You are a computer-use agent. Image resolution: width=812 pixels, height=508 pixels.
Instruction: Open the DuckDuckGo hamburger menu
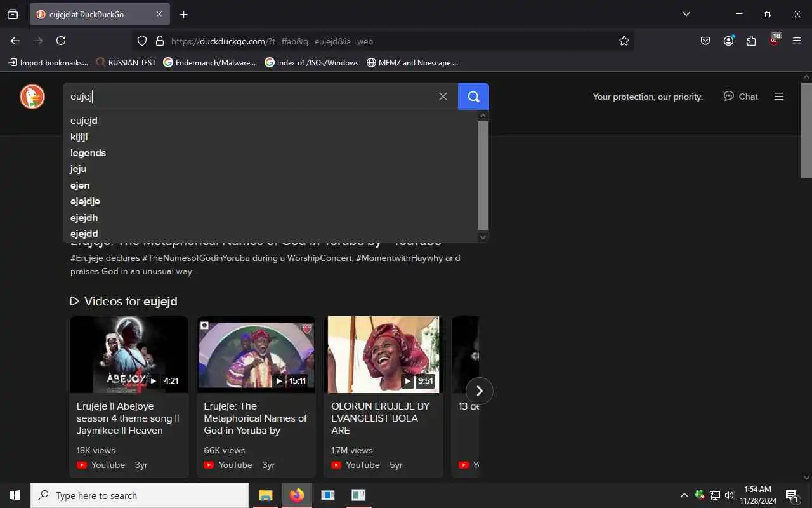(x=779, y=97)
